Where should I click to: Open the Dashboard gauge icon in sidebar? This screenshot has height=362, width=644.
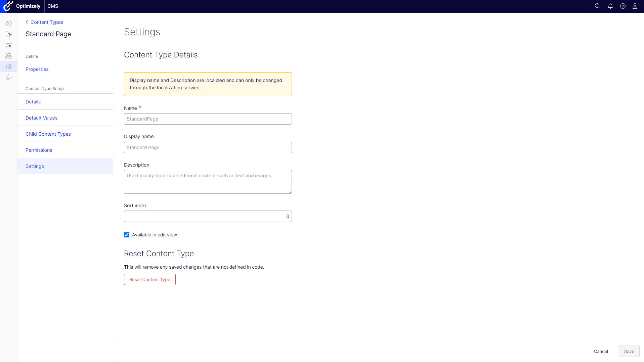pyautogui.click(x=9, y=24)
